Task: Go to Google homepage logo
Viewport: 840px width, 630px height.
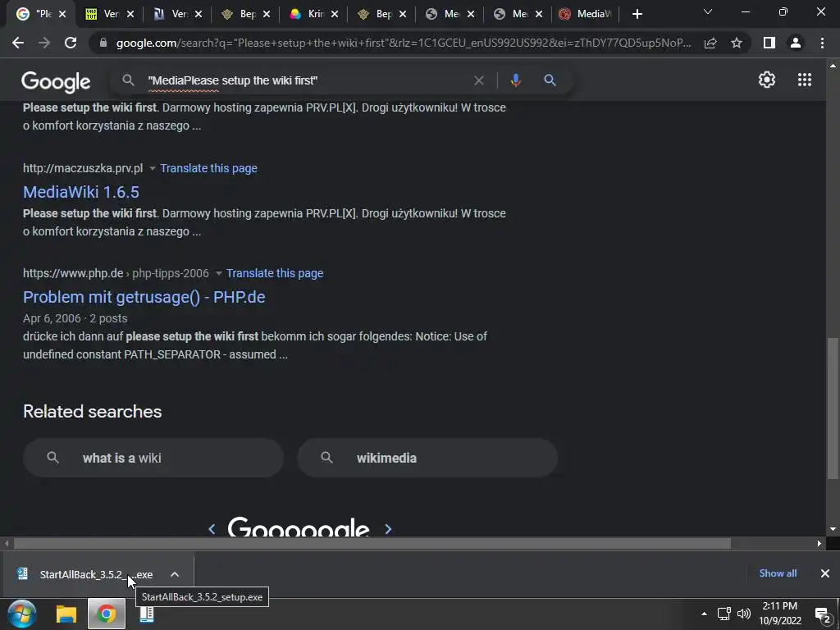Action: pyautogui.click(x=56, y=81)
